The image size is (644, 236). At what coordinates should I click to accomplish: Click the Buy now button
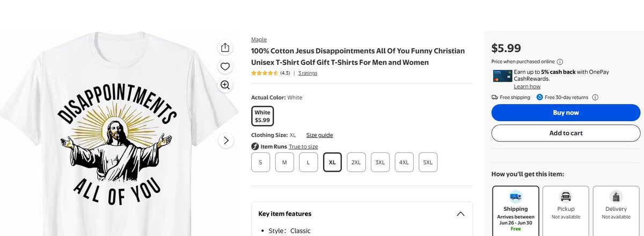[566, 113]
